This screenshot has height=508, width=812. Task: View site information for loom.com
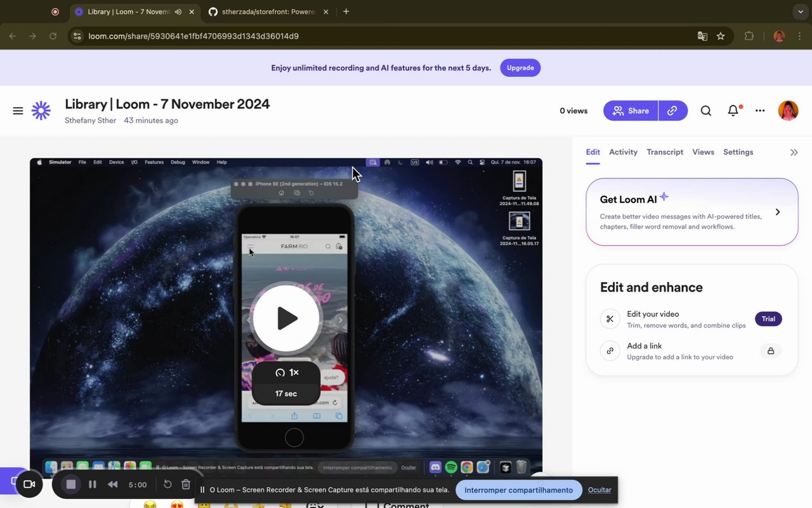pyautogui.click(x=77, y=36)
